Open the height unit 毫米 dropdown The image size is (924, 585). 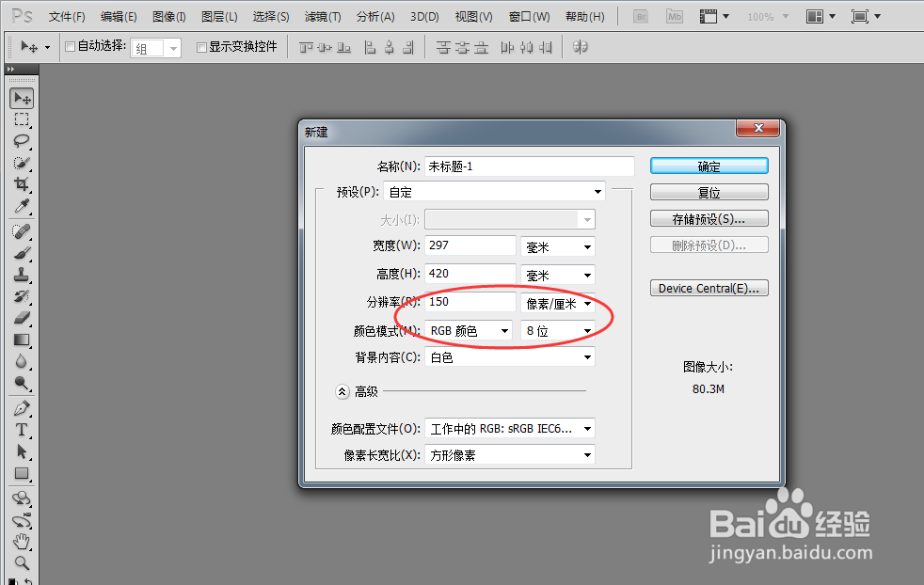tap(557, 276)
